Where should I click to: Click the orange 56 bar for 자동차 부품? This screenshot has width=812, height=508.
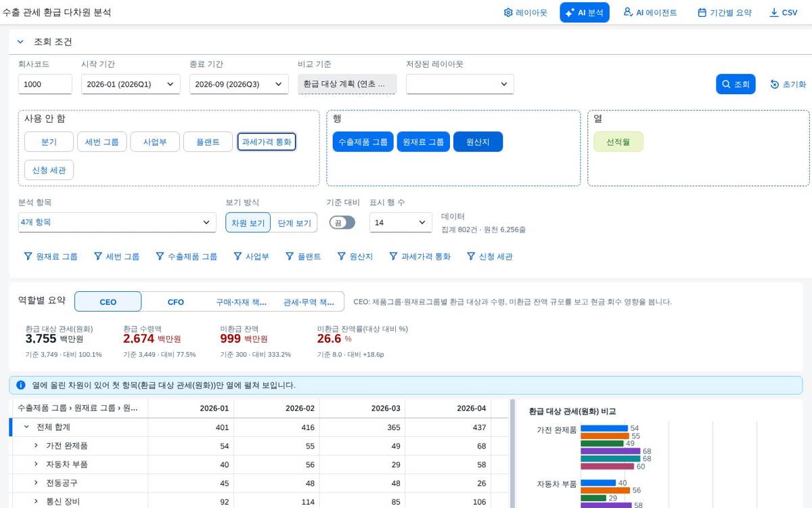[x=605, y=490]
